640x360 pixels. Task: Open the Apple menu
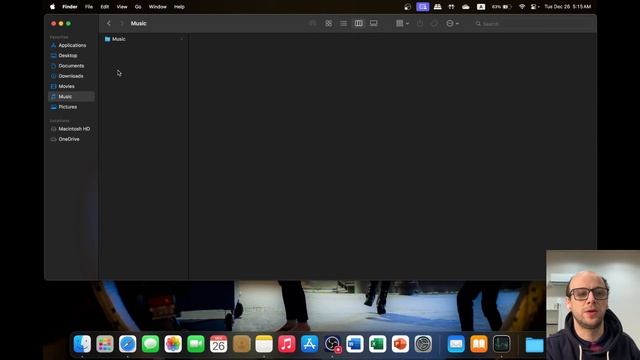(53, 7)
